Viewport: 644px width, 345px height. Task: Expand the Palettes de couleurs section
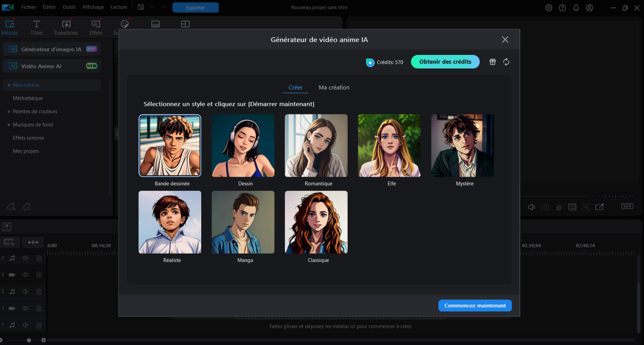click(34, 111)
